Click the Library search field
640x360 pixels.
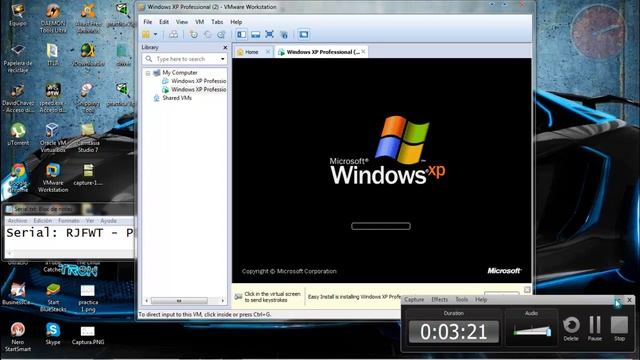point(185,59)
